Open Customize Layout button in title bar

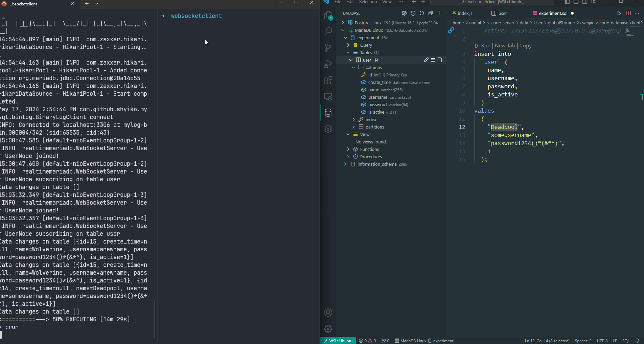click(594, 2)
